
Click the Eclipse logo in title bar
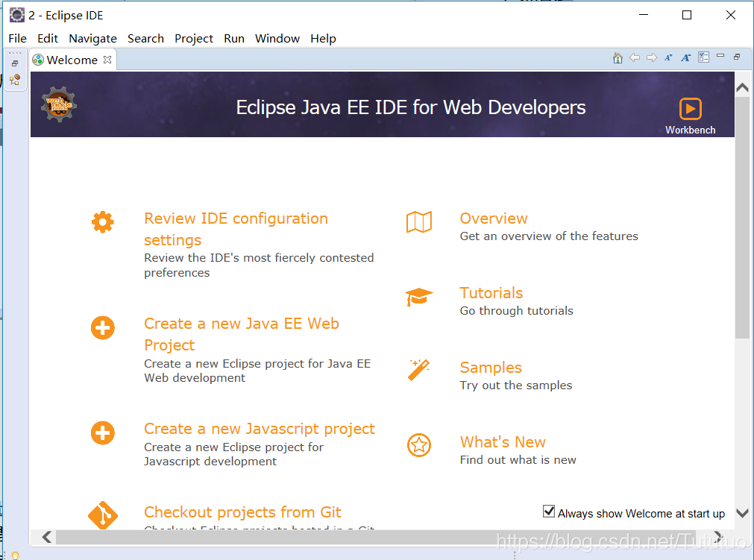point(17,15)
